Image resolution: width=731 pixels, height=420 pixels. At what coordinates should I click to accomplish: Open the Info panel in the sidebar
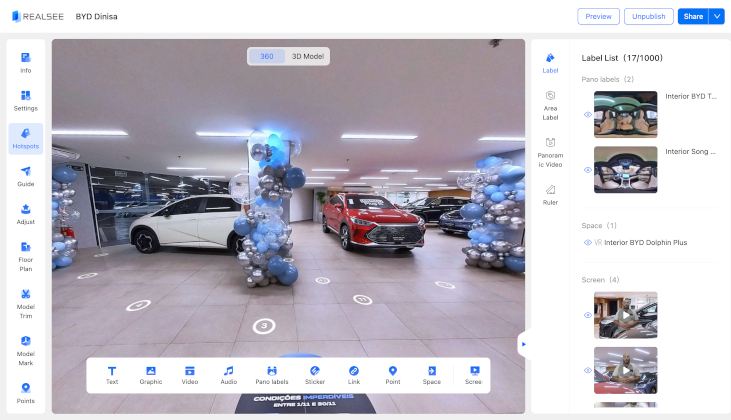coord(26,63)
